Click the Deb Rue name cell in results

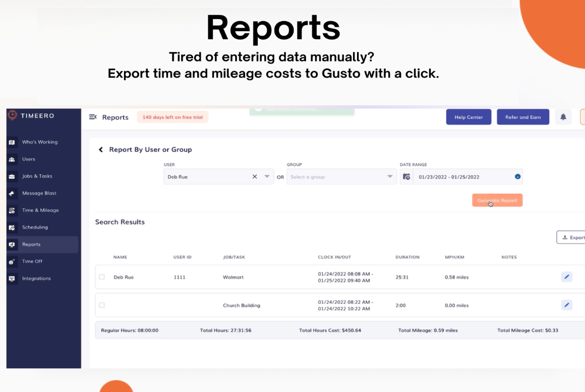[124, 277]
